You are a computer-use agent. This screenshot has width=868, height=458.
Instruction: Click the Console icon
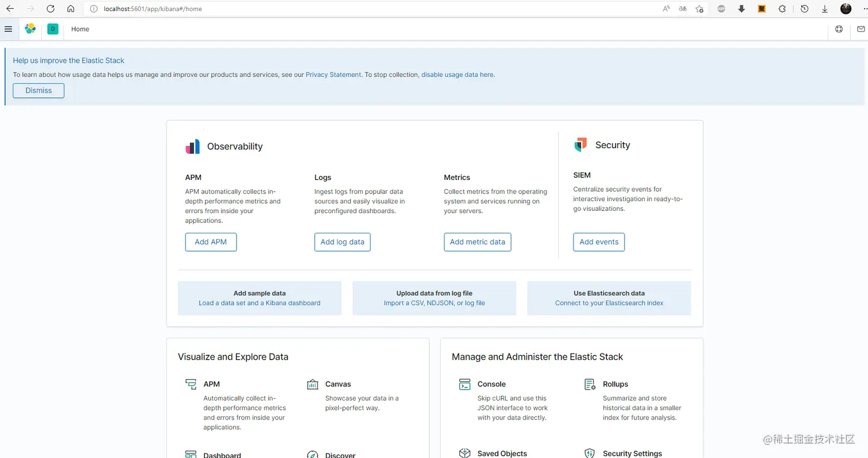tap(465, 384)
